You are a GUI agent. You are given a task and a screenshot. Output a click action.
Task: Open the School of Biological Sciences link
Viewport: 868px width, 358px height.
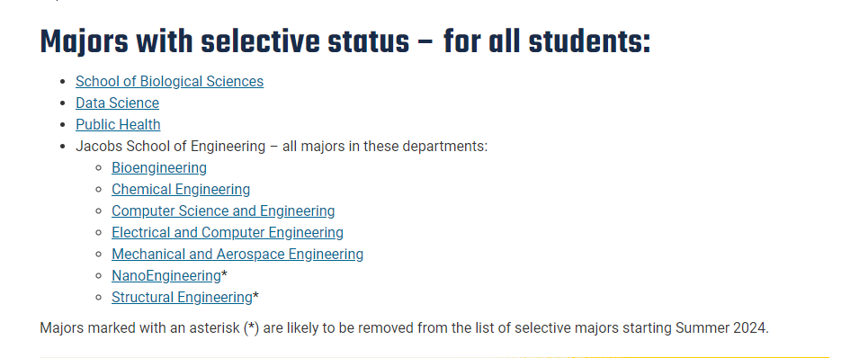[x=169, y=81]
